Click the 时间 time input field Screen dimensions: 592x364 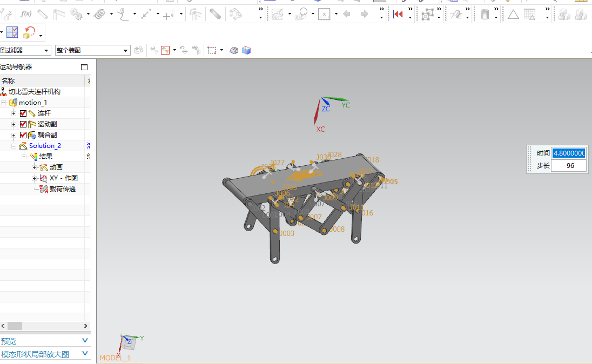[569, 153]
